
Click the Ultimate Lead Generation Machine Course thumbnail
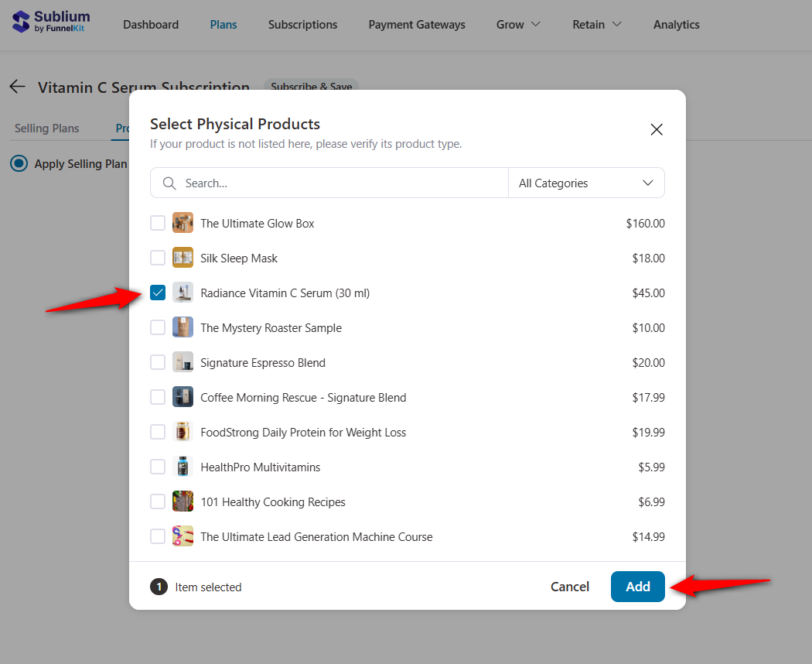coord(183,536)
